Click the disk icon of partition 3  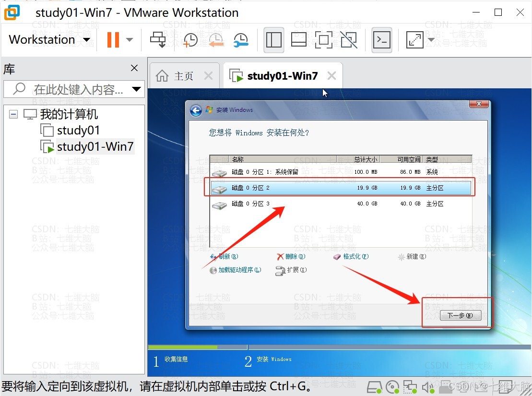[220, 205]
